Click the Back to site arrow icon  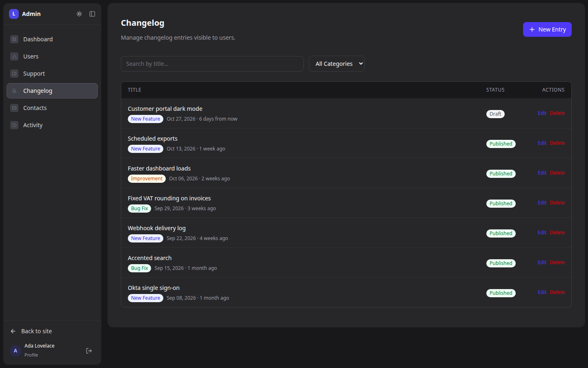click(x=13, y=331)
